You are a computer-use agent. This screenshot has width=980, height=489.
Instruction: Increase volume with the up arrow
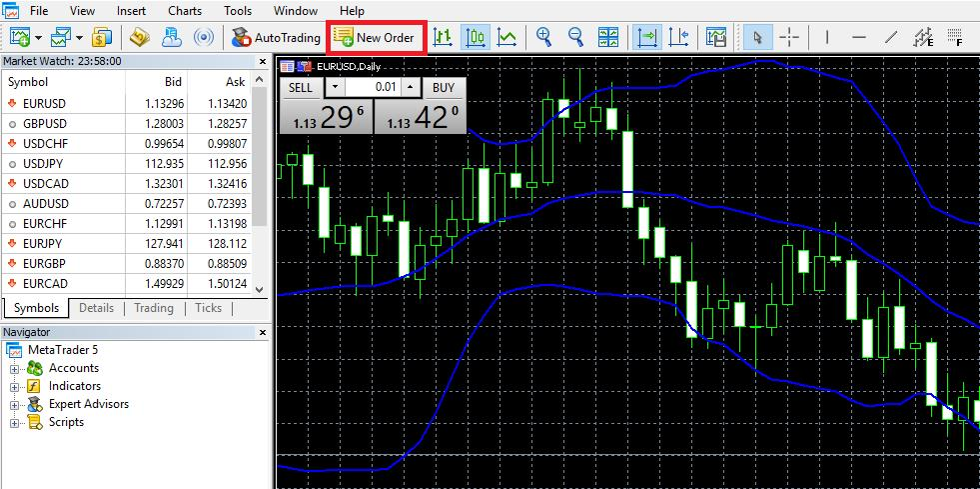coord(410,88)
